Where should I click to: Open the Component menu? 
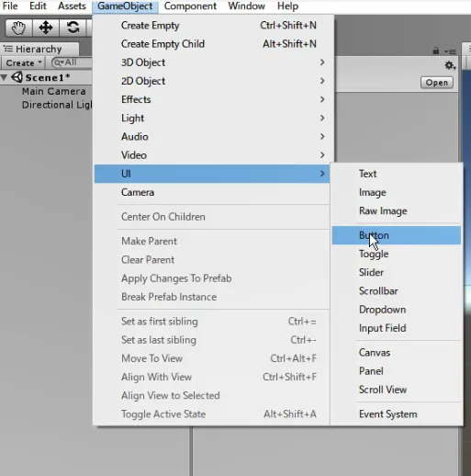[x=190, y=6]
